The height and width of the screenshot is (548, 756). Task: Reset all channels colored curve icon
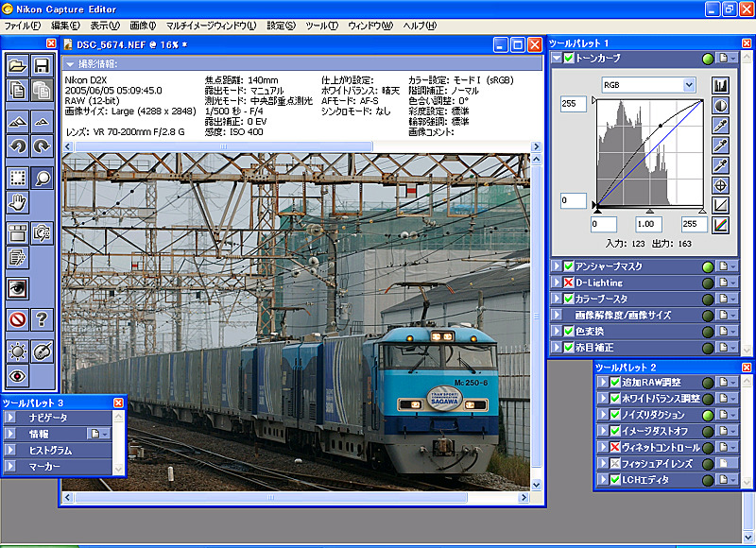tap(720, 225)
